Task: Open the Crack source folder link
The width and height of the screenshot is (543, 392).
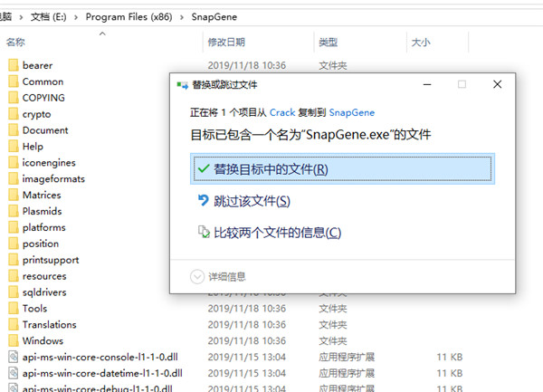Action: tap(282, 112)
